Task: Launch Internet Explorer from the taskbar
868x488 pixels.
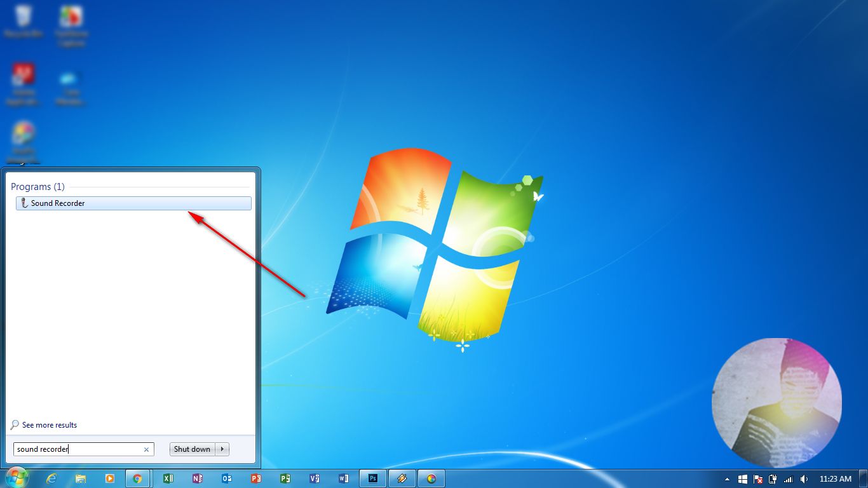Action: (51, 478)
